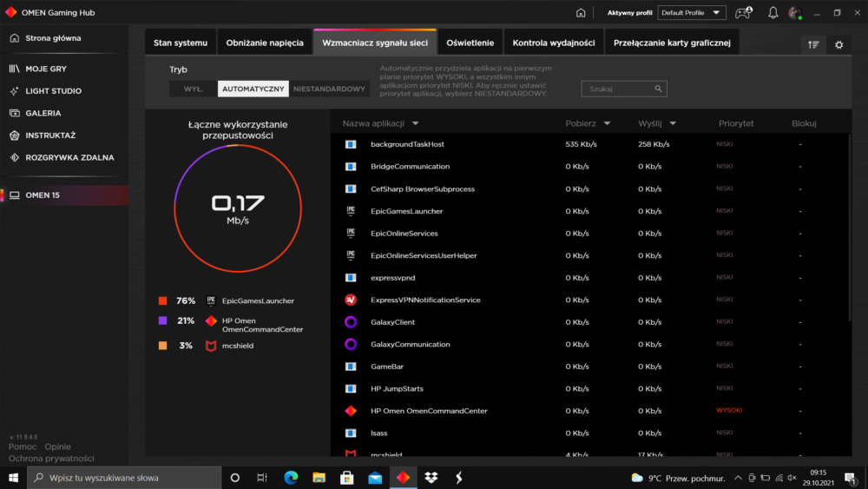Image resolution: width=868 pixels, height=489 pixels.
Task: Click Windows taskbar search box
Action: pos(124,478)
